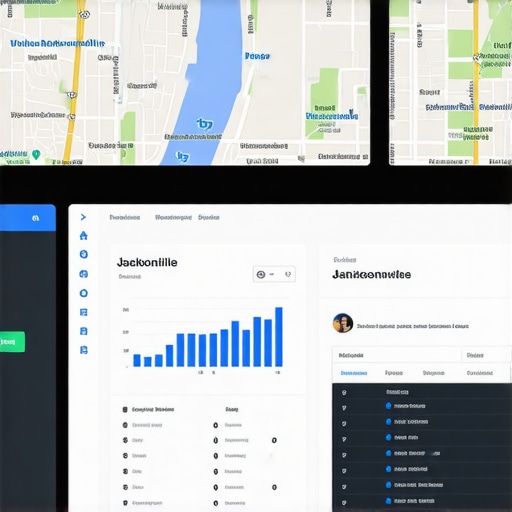The image size is (512, 512).
Task: Open the Home icon in the sidebar
Action: tap(84, 236)
